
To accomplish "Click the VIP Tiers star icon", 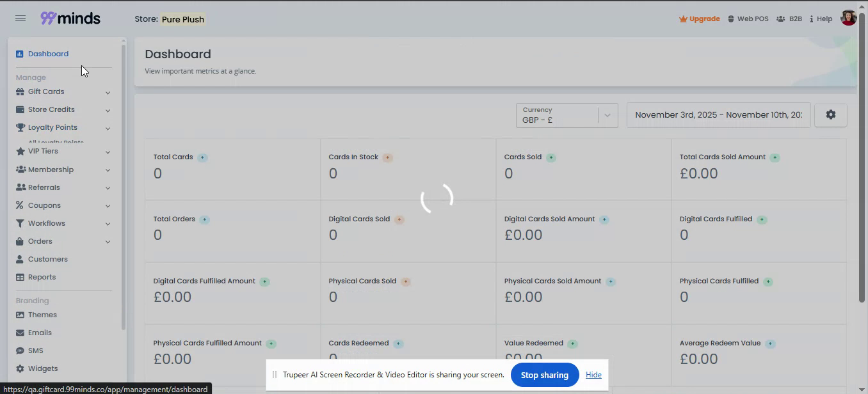I will pos(20,152).
